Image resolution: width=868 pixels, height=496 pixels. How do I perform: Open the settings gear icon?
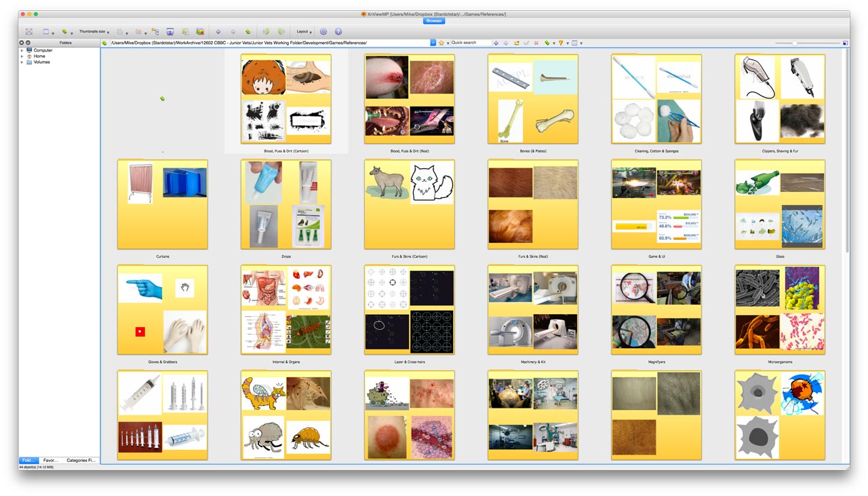(323, 31)
